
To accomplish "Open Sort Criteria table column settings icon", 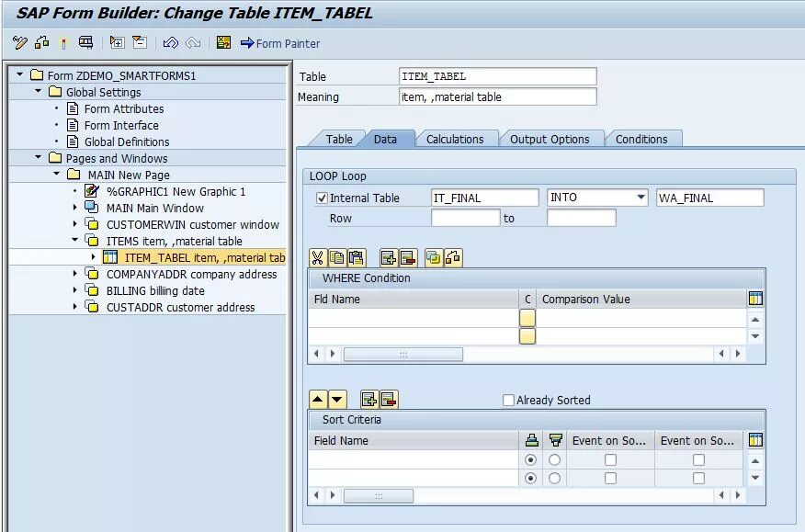I will [755, 439].
